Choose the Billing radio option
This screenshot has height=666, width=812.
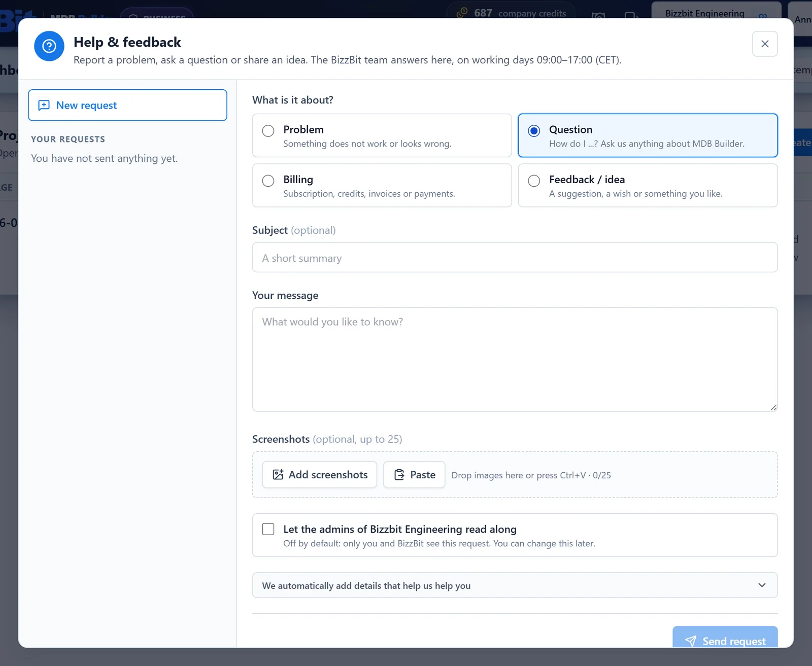pos(268,181)
